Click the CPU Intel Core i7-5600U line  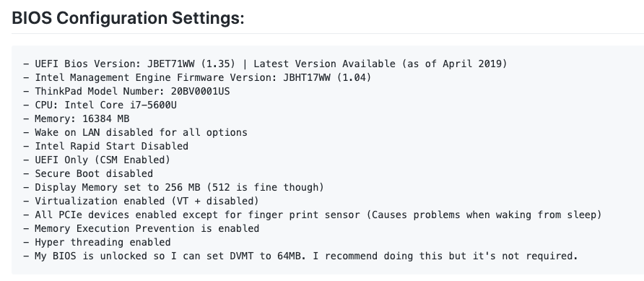coord(100,105)
